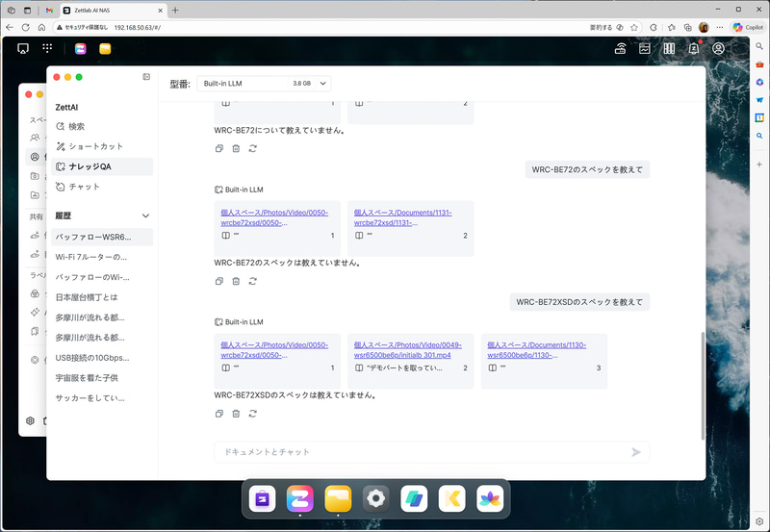Open history item Wi-Fi 7ルーターの...
The image size is (770, 532).
pos(102,257)
